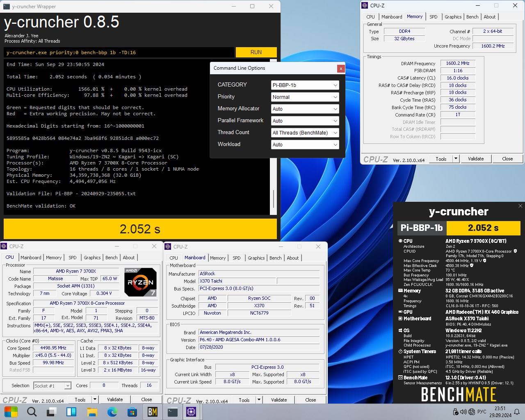Click the CPU-Z CPU window title icon
Screen dimensions: 525x420
pos(4,246)
